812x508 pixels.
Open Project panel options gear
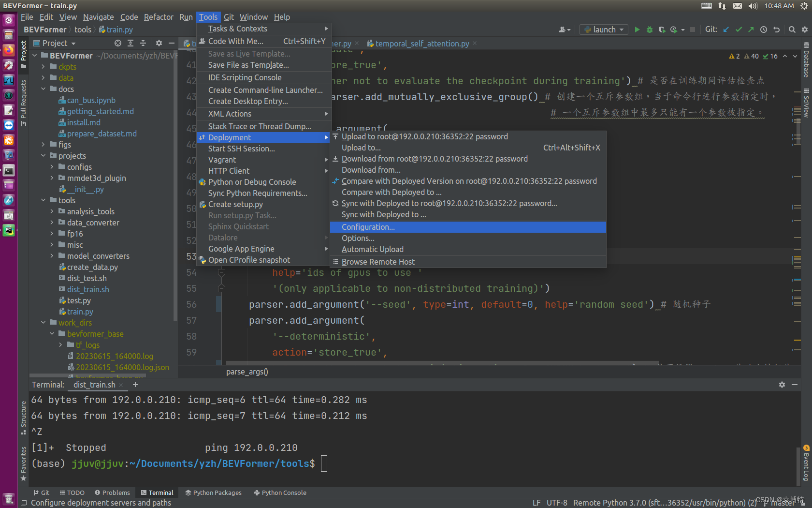tap(159, 43)
